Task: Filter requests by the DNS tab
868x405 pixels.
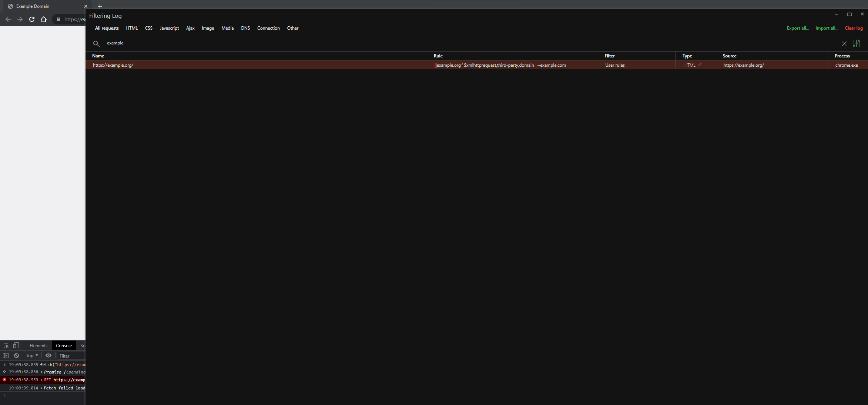Action: click(x=245, y=28)
